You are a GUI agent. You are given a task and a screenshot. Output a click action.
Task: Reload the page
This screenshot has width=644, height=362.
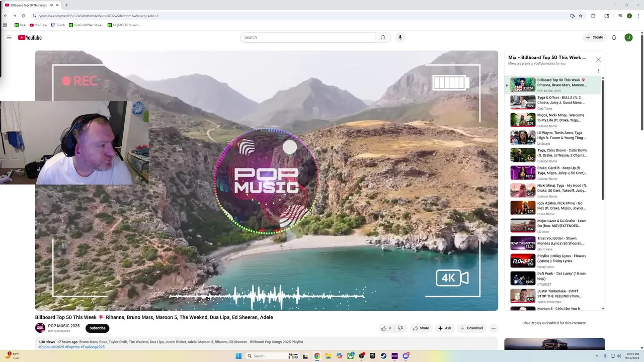[x=24, y=16]
